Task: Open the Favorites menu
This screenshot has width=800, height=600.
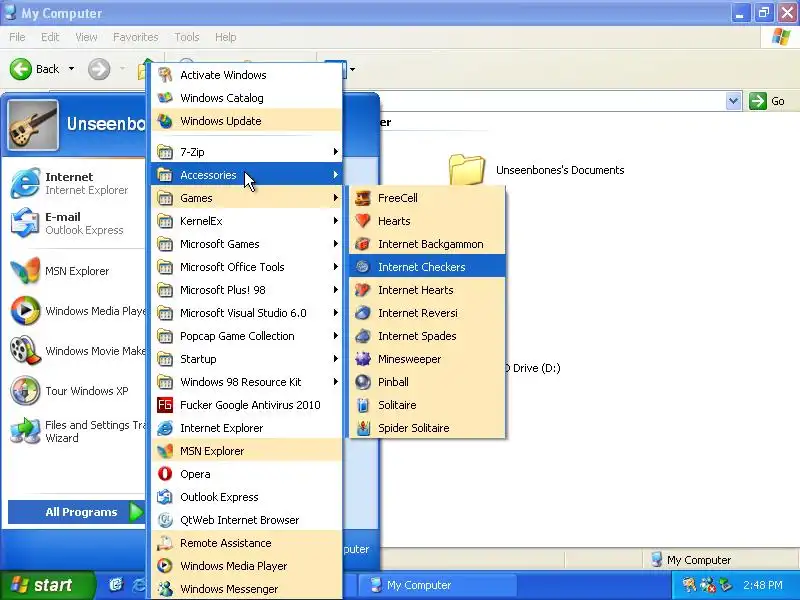Action: [x=136, y=37]
